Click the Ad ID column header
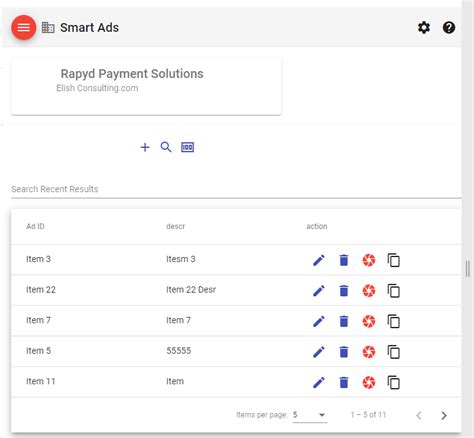The height and width of the screenshot is (438, 474). pos(35,226)
